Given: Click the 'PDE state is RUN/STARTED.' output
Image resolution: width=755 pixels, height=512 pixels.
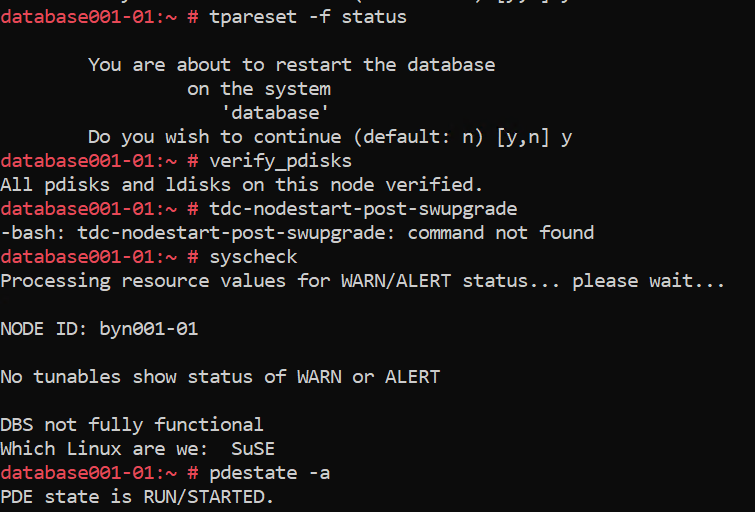Looking at the screenshot, I should pos(136,497).
